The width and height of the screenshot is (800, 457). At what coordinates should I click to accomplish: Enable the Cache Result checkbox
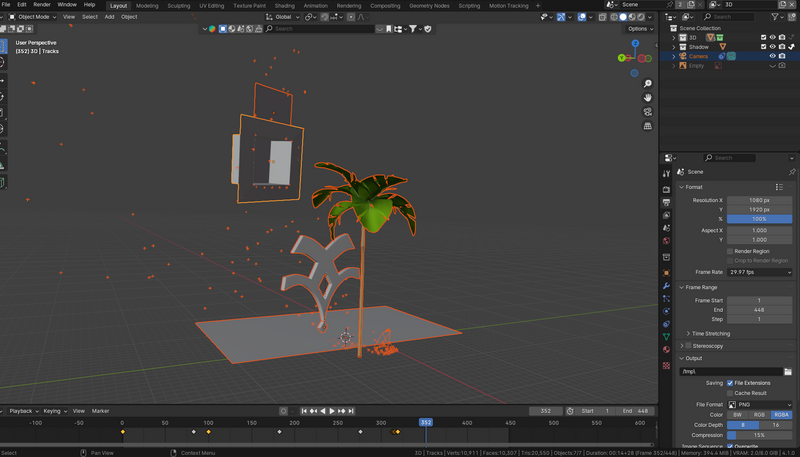pos(730,393)
